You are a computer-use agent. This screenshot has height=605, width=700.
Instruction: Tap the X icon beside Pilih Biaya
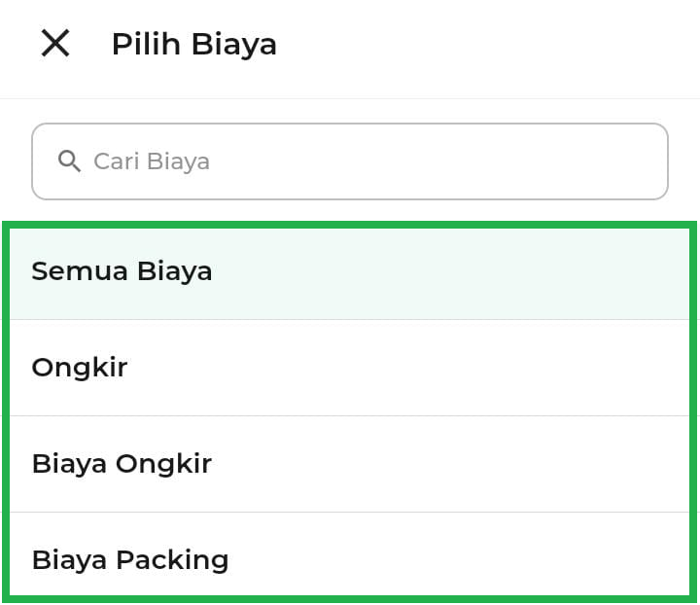[55, 44]
